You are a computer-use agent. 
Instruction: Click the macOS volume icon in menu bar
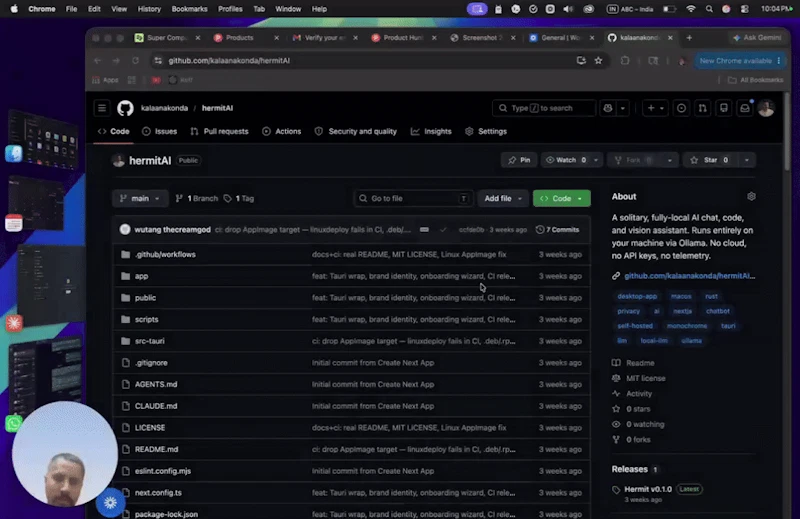[x=568, y=9]
